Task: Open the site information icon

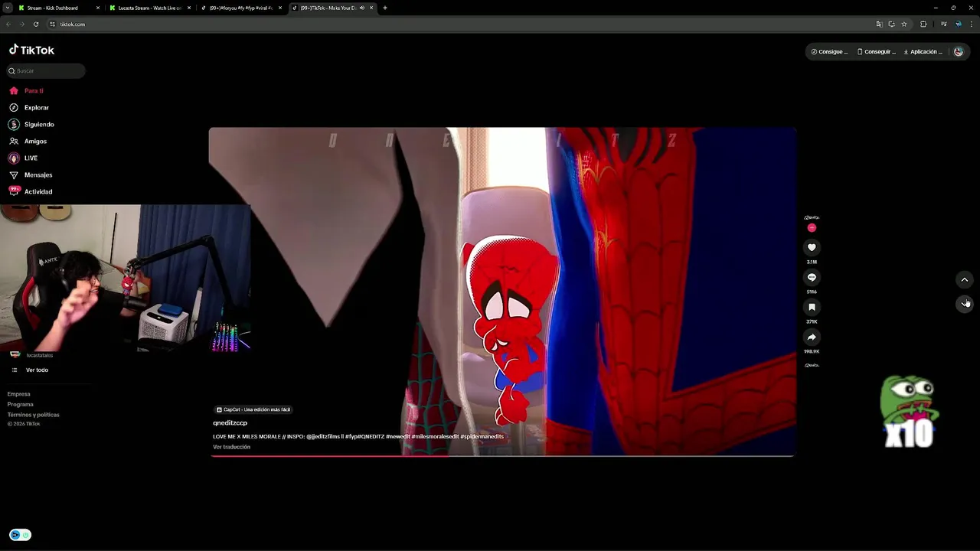Action: [x=52, y=24]
